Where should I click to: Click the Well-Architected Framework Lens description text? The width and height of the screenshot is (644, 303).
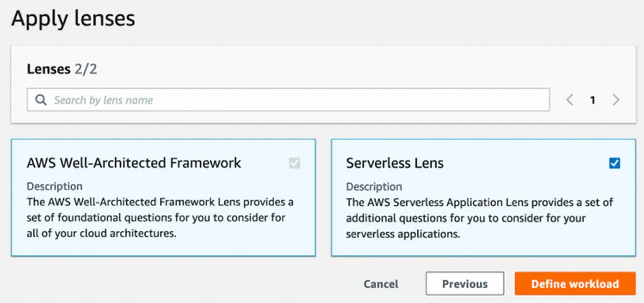coord(160,218)
